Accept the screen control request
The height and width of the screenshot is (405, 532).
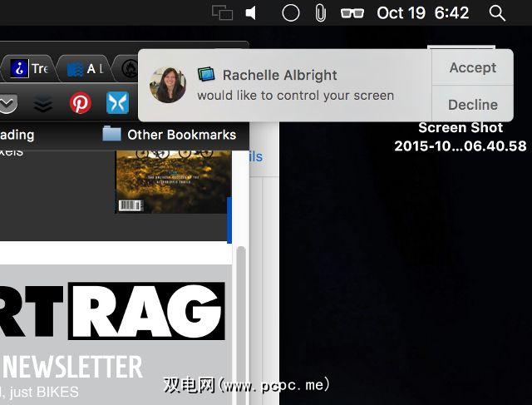coord(472,67)
